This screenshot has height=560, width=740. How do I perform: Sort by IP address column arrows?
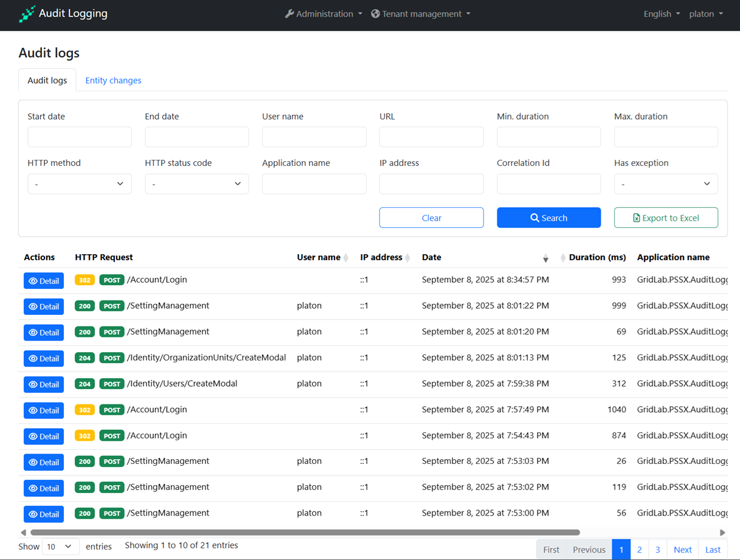(408, 258)
